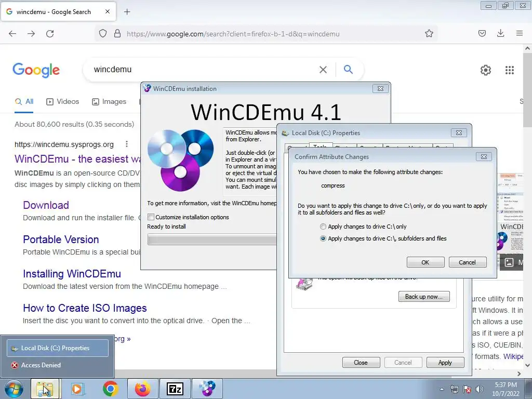
Task: Open the Firefox downloads panel
Action: [500, 33]
